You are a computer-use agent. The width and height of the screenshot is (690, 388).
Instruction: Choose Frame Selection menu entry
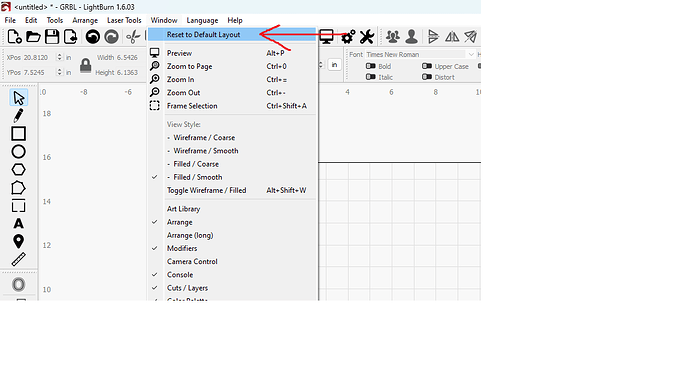click(x=232, y=106)
